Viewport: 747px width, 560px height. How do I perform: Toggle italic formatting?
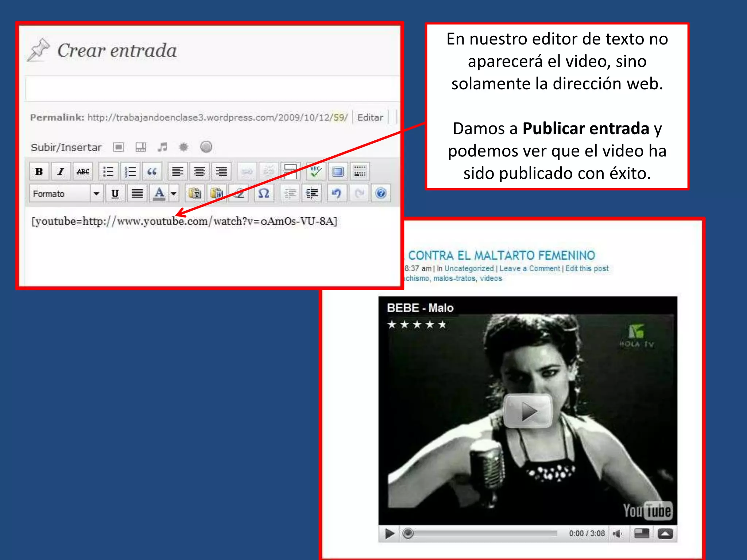coord(61,171)
